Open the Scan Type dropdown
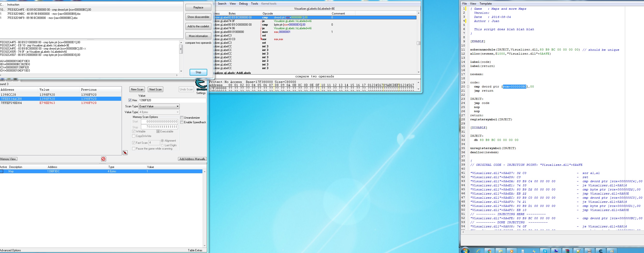The image size is (644, 253). click(159, 106)
